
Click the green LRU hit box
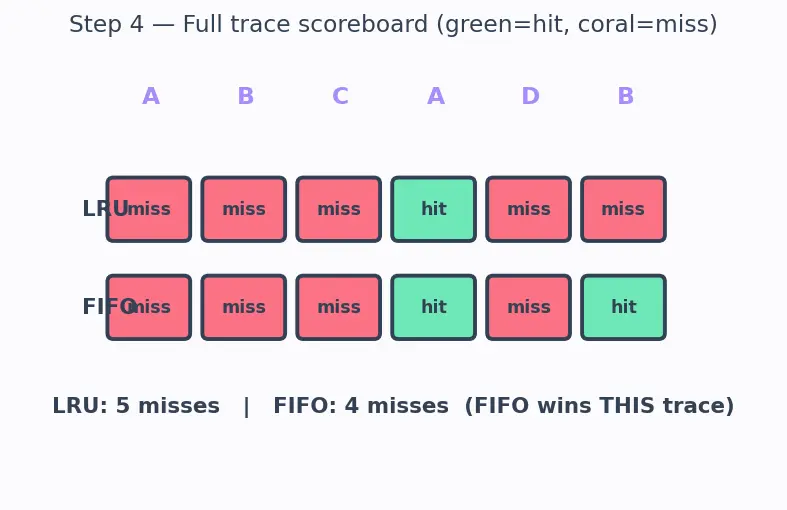(434, 209)
